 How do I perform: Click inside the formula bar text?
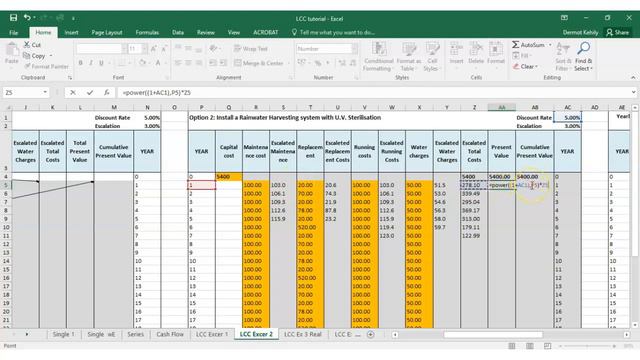click(x=157, y=93)
